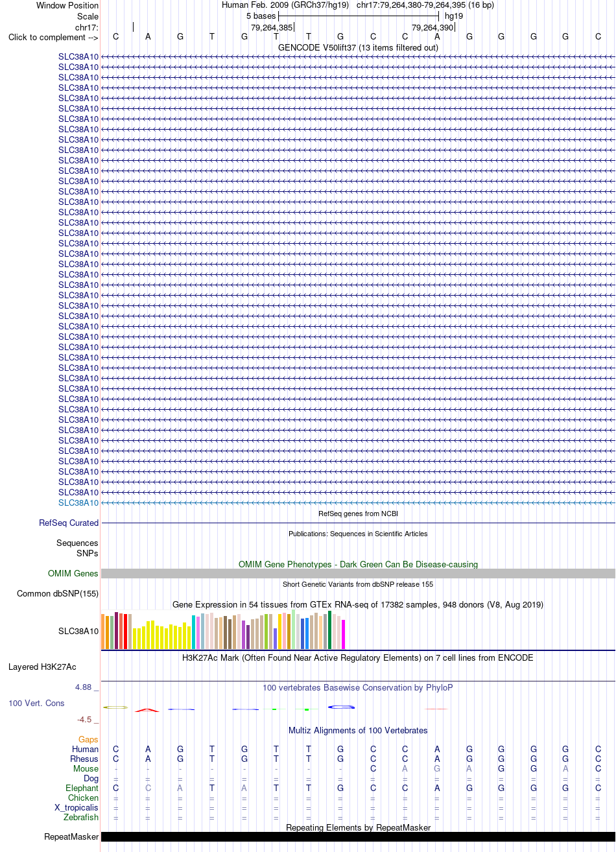Open Repeating Elements by RepeatMasker title
This screenshot has width=616, height=852.
pos(358,827)
